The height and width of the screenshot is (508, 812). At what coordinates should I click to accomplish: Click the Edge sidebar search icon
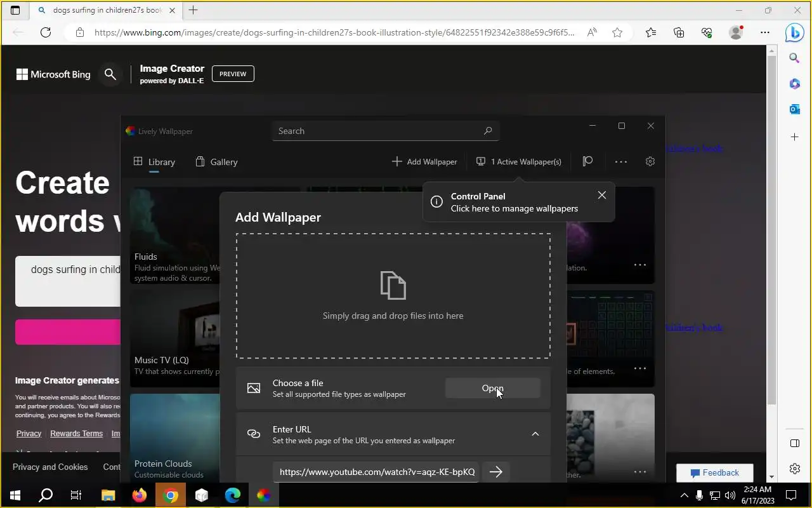point(794,58)
